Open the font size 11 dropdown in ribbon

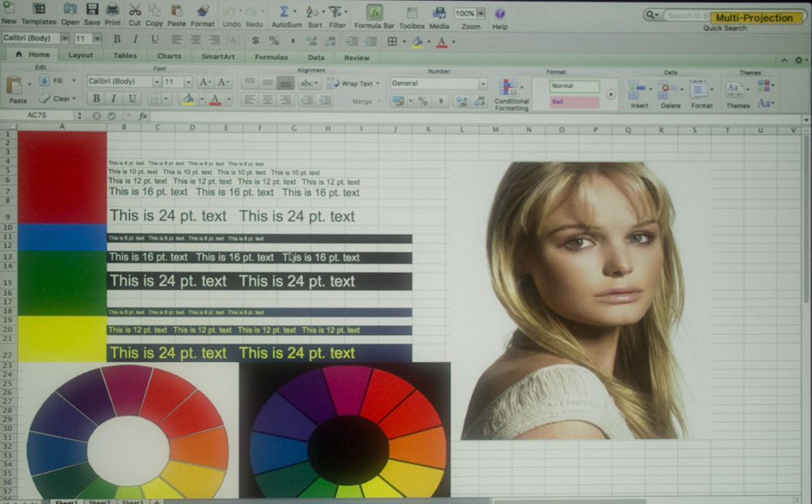tap(188, 82)
